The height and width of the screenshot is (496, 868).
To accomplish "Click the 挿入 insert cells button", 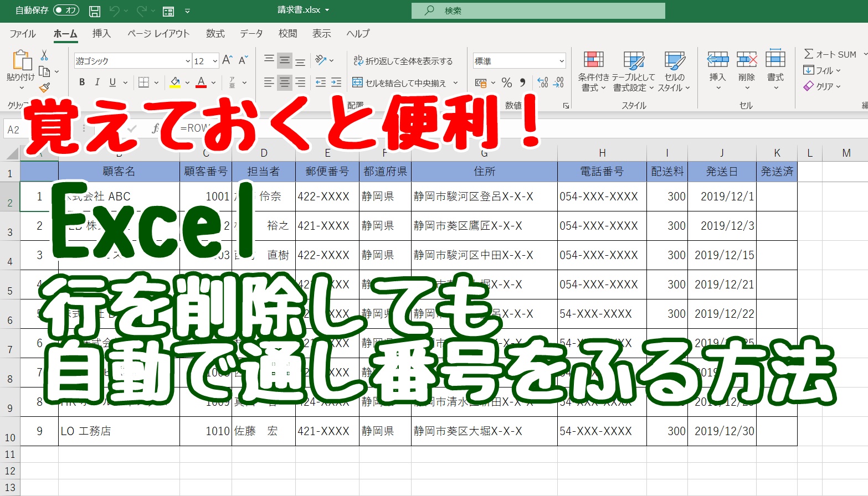I will click(x=717, y=71).
